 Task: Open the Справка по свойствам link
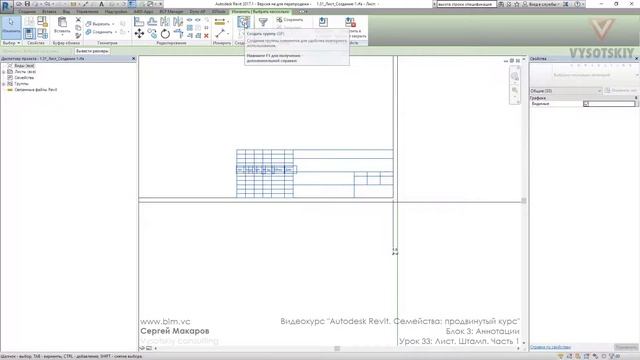click(550, 347)
